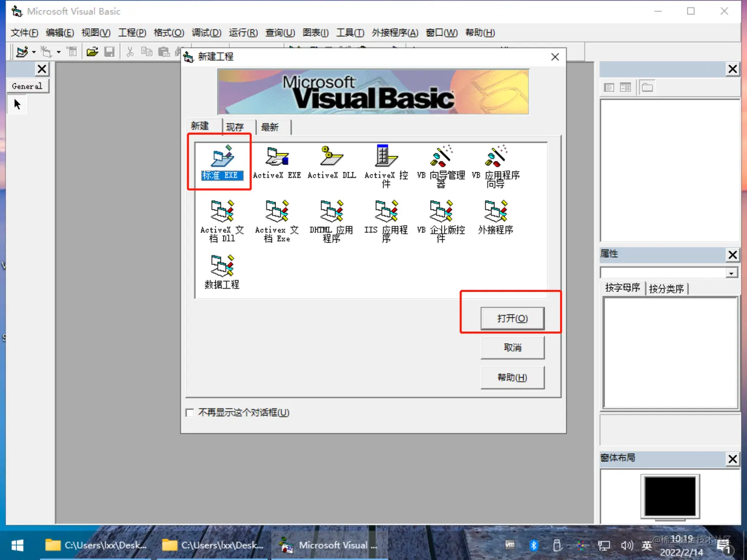Switch to the 最新 tab

coord(274,127)
